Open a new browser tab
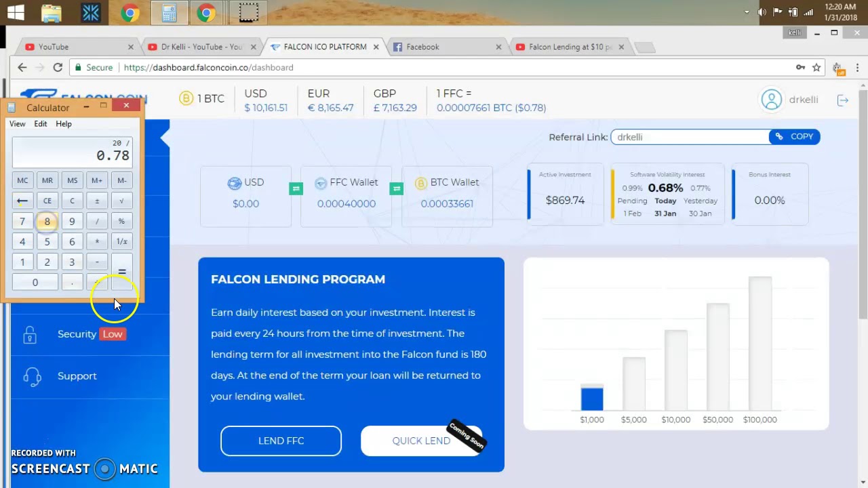 645,47
